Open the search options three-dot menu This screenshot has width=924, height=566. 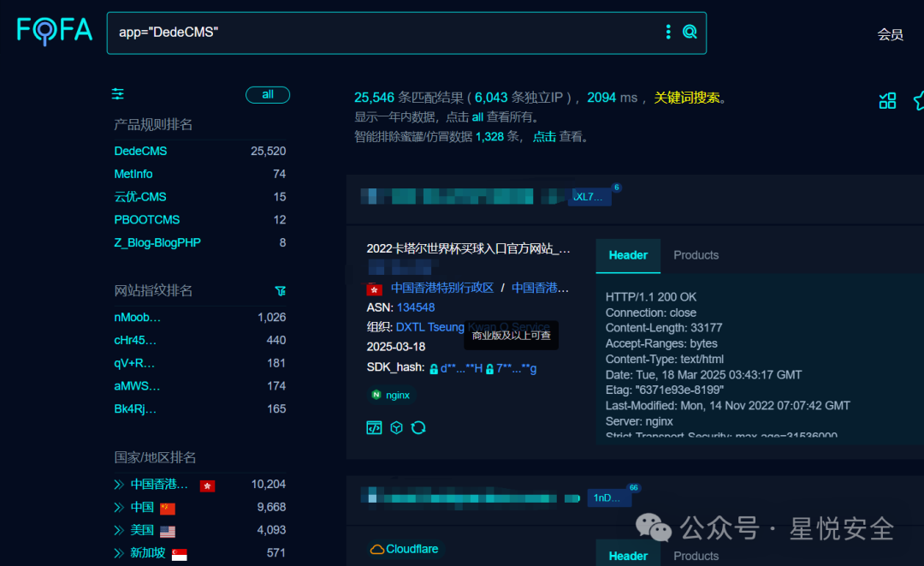[667, 32]
